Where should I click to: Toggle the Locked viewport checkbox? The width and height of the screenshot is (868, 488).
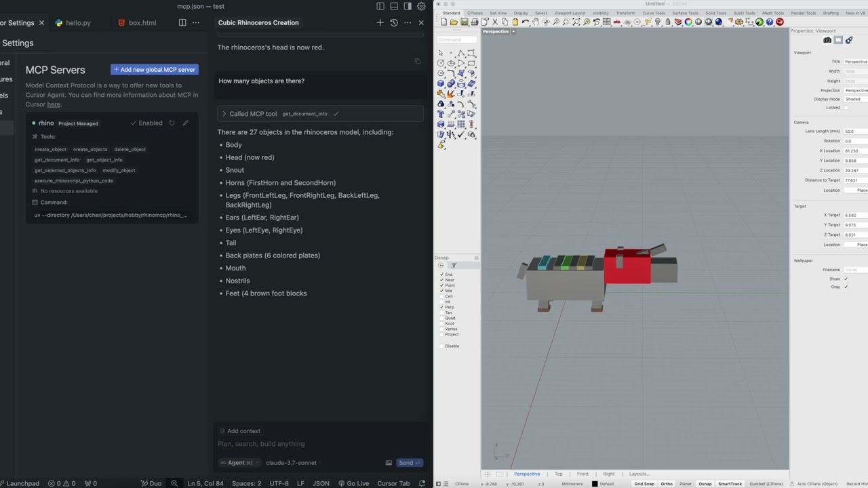click(846, 108)
